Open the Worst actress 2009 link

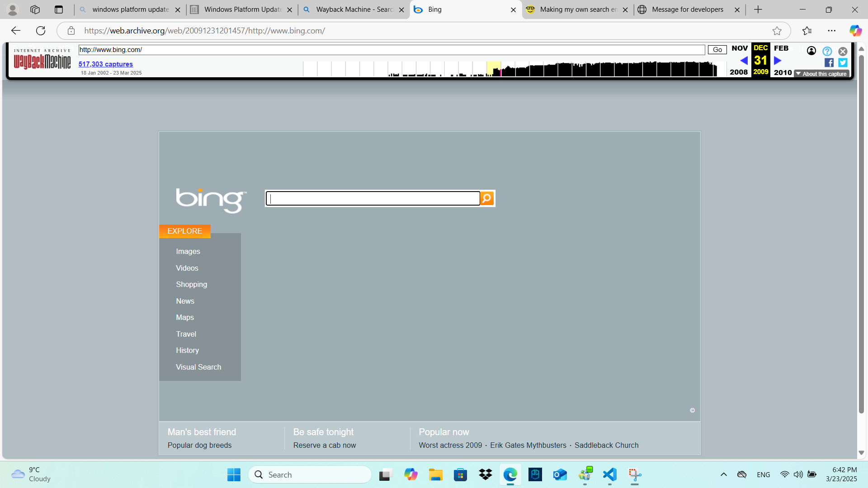450,445
